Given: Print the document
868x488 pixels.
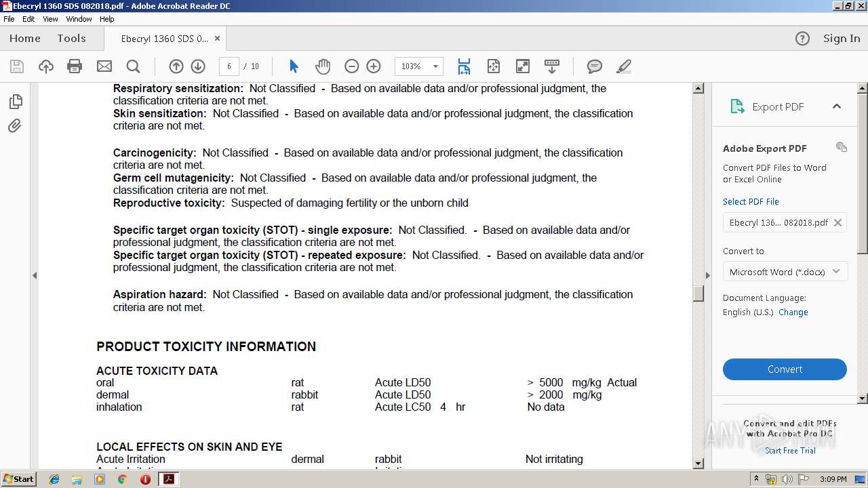Looking at the screenshot, I should [x=75, y=66].
